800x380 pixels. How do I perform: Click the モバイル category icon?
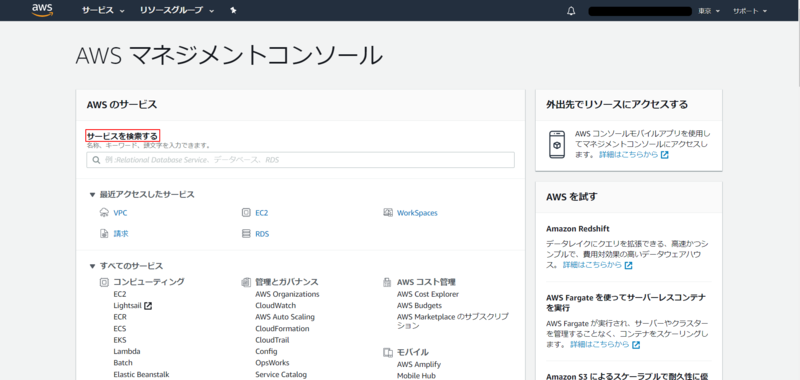pyautogui.click(x=388, y=352)
